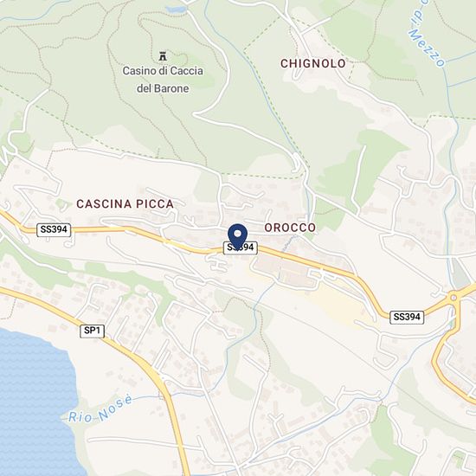Select the CHIGNOLO locality label
The height and width of the screenshot is (476, 476).
pyautogui.click(x=313, y=64)
